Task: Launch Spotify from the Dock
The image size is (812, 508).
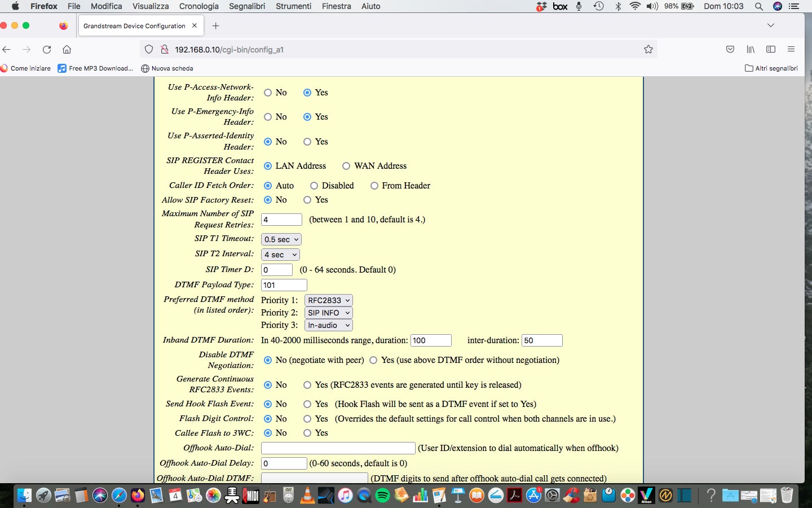Action: [x=382, y=496]
